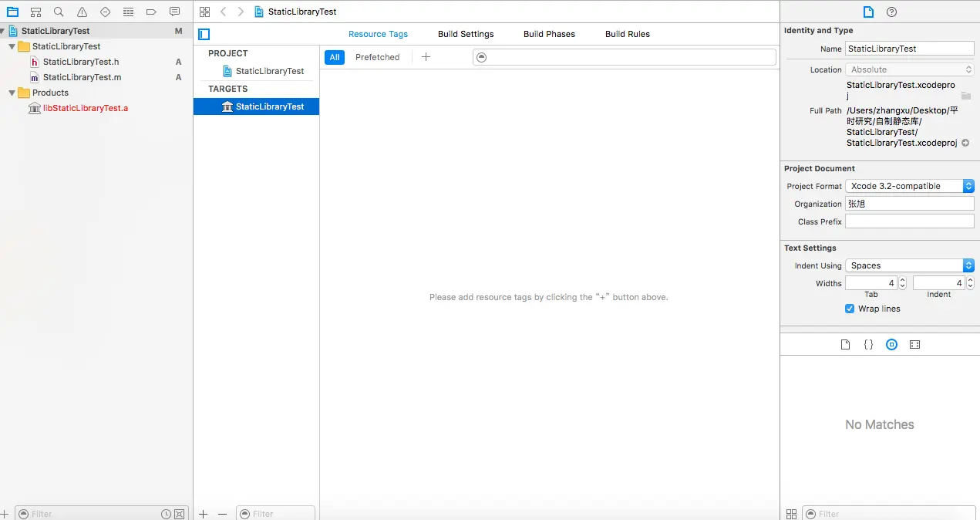Go back with the left chevron
The image size is (980, 520).
pyautogui.click(x=223, y=12)
